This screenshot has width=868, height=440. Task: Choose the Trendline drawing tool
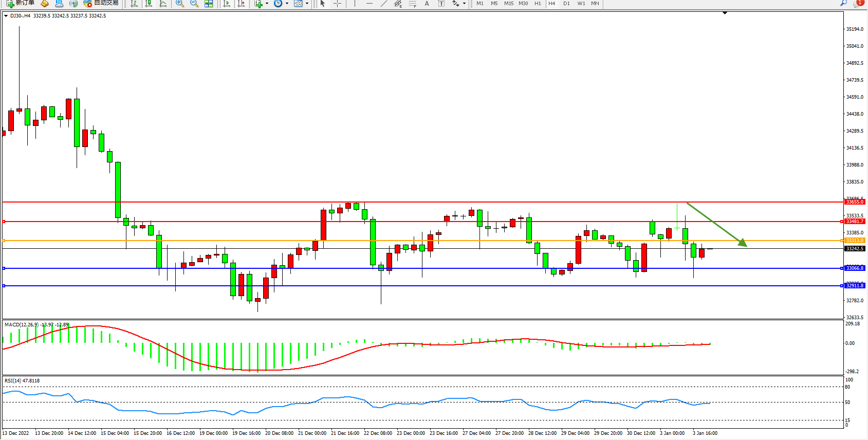pyautogui.click(x=383, y=4)
